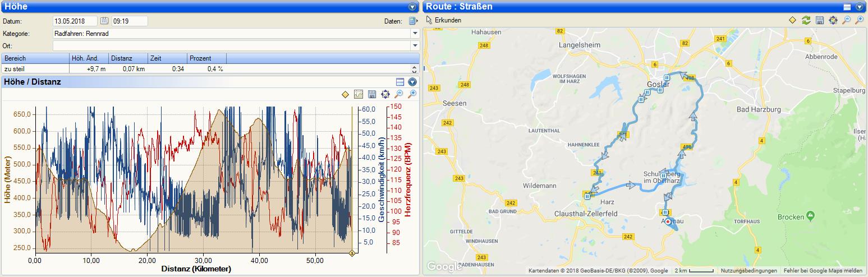Open the Höhe panel header menu
Screen dimensions: 868x277
(x=412, y=7)
